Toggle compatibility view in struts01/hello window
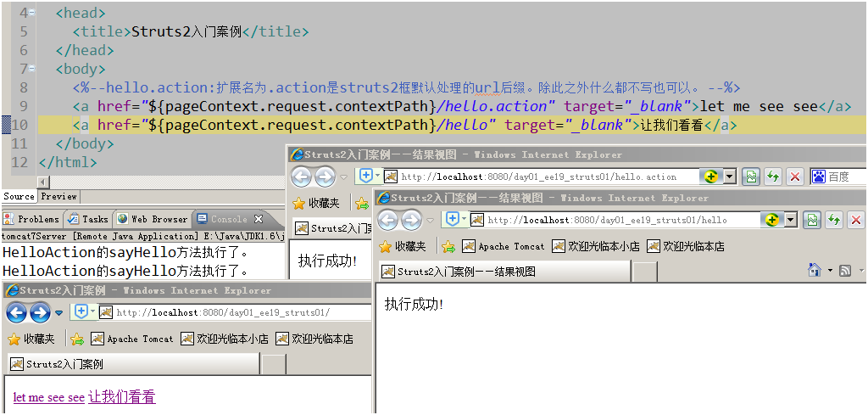The height and width of the screenshot is (415, 868). tap(812, 220)
